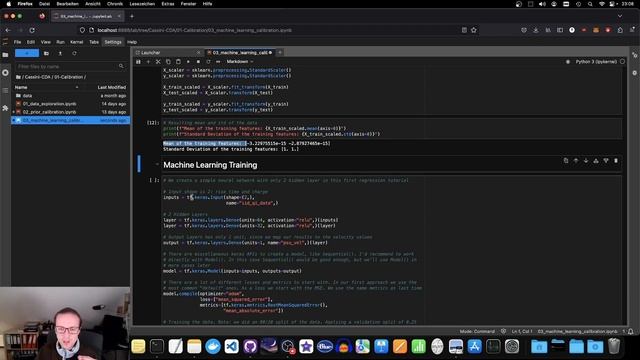The width and height of the screenshot is (640, 360).
Task: Refresh the file browser list
Action: tap(74, 53)
